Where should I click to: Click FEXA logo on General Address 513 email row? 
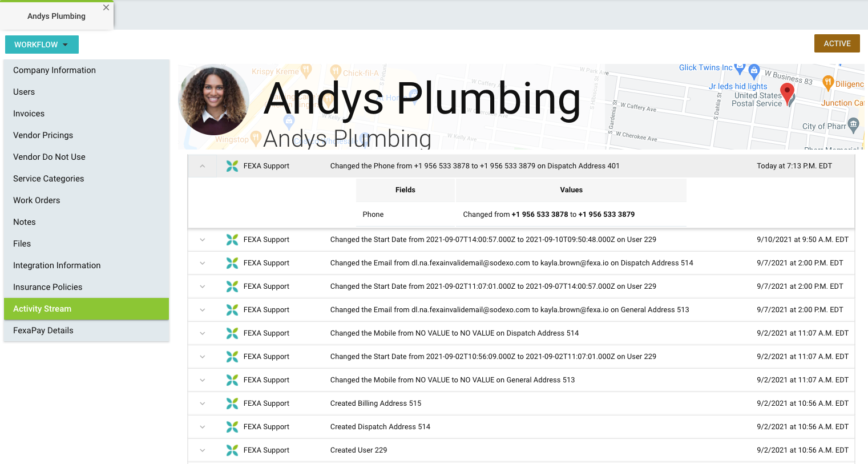(232, 310)
